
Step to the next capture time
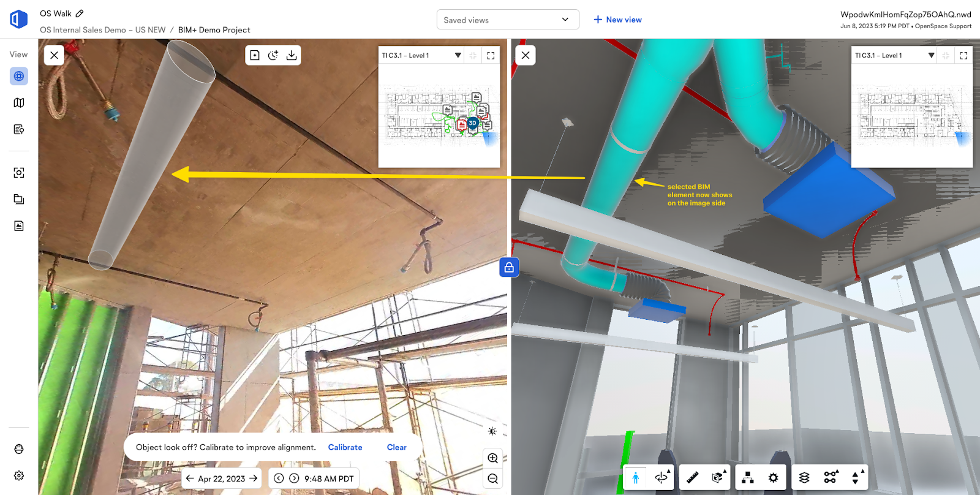(294, 478)
